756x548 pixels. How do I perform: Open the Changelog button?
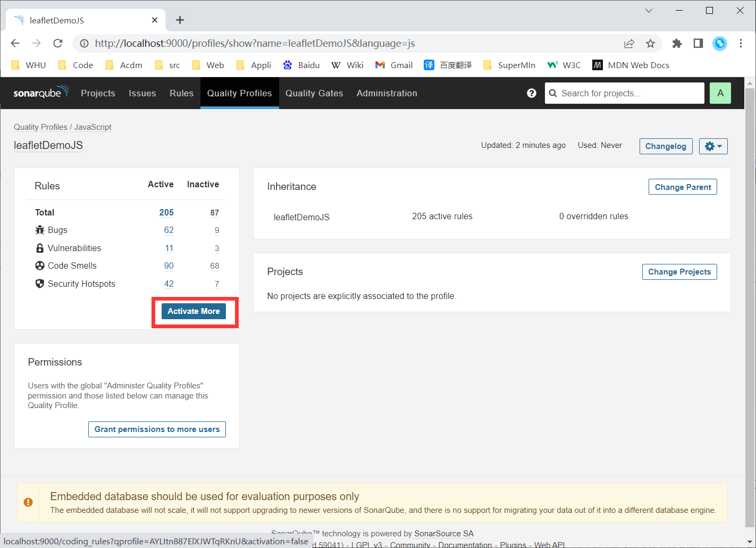coord(666,146)
